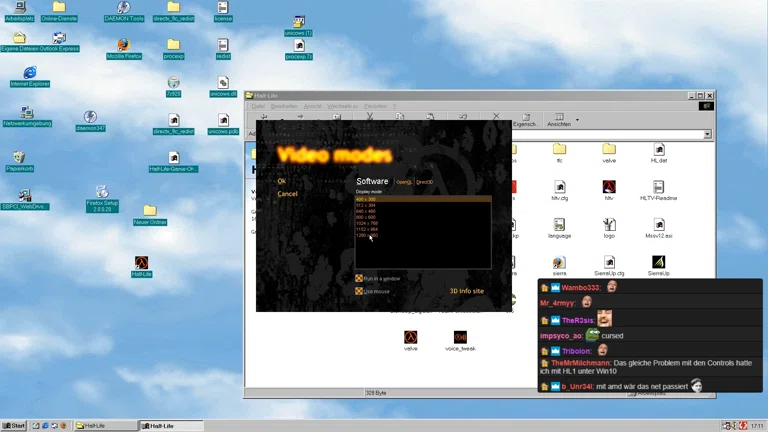This screenshot has width=768, height=432.
Task: Select the 640 x 480 display mode
Action: click(423, 211)
